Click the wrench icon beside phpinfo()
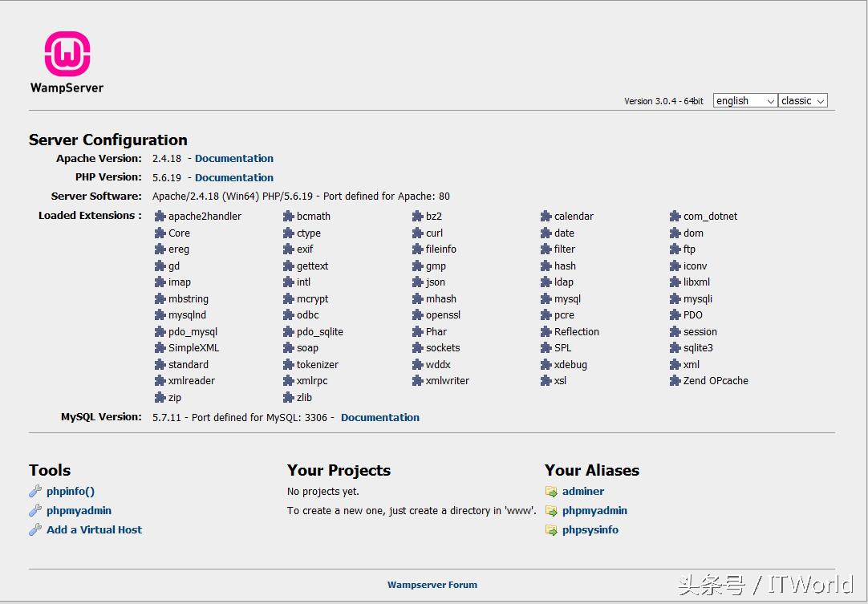This screenshot has width=868, height=604. (x=35, y=492)
